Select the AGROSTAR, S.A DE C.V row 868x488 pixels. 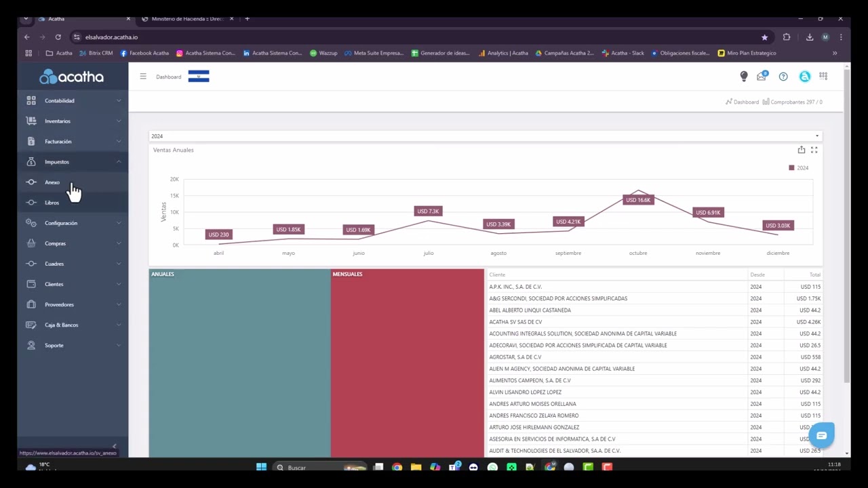pyautogui.click(x=654, y=357)
